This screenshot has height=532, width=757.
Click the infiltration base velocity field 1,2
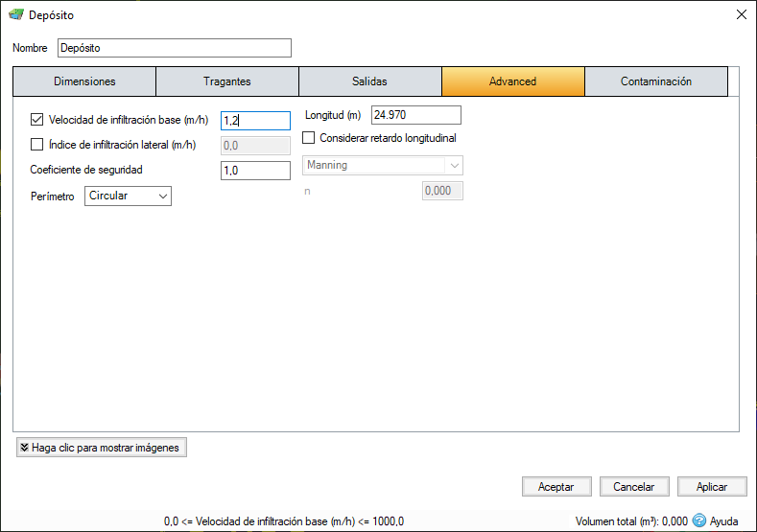pos(255,121)
